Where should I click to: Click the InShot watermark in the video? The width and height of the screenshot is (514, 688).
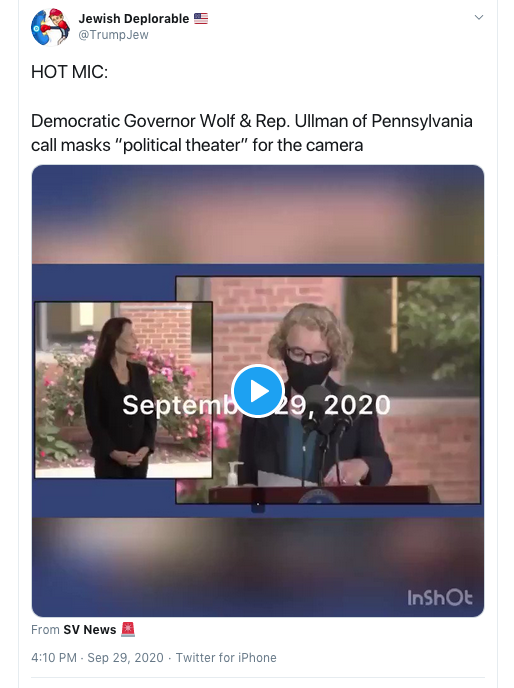[440, 598]
